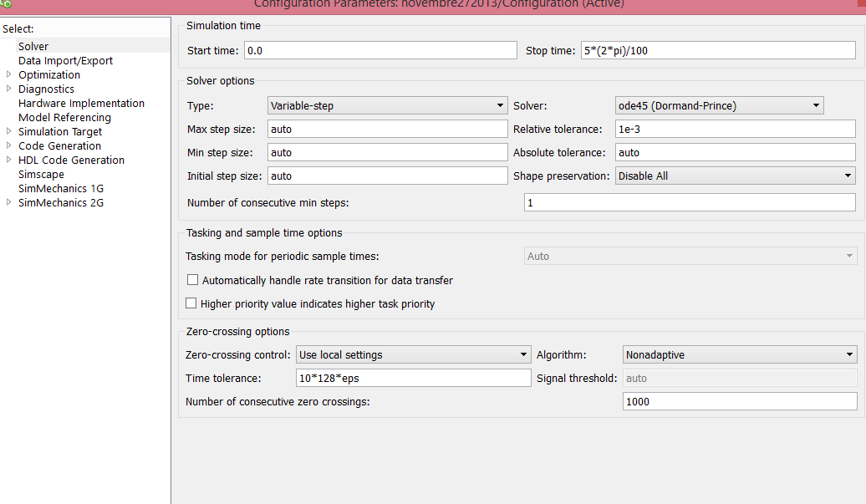Screen dimensions: 866x504
Task: Open the ode45 Solver dropdown
Action: 719,105
